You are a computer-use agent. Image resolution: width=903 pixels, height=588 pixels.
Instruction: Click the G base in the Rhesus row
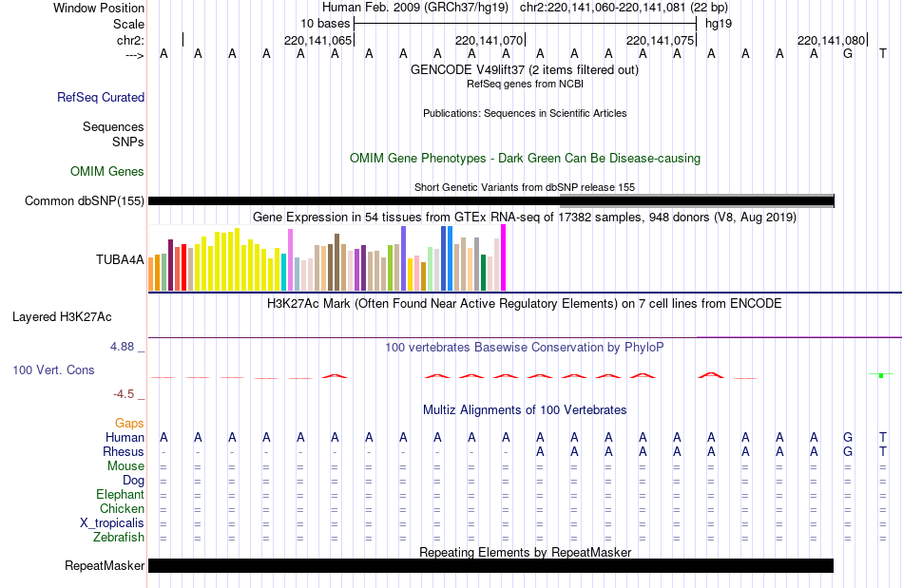click(848, 452)
